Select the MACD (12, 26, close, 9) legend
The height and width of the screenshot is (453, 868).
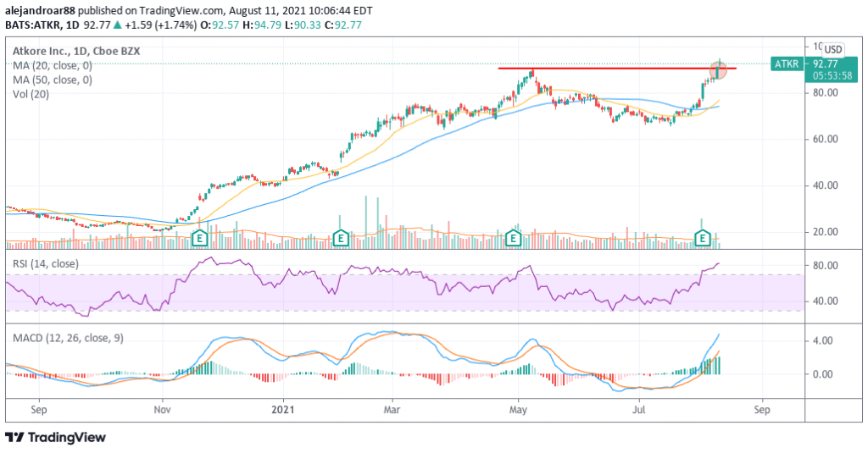point(68,337)
